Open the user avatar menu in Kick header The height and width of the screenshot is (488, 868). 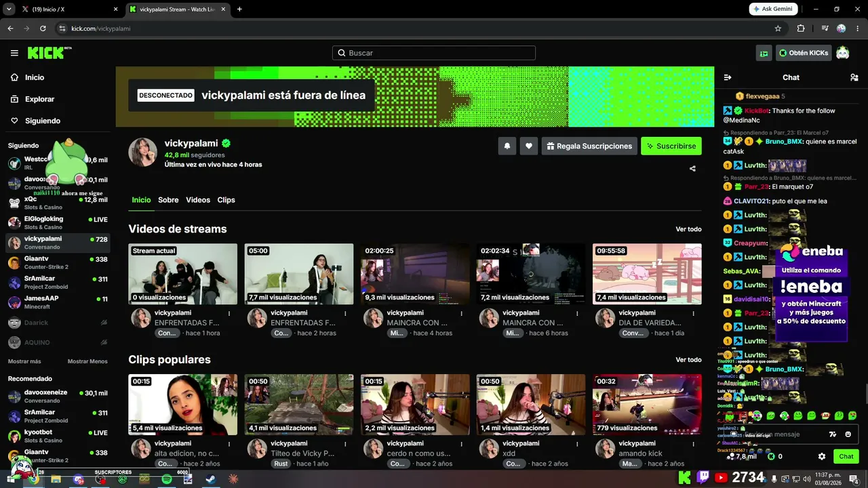tap(842, 53)
